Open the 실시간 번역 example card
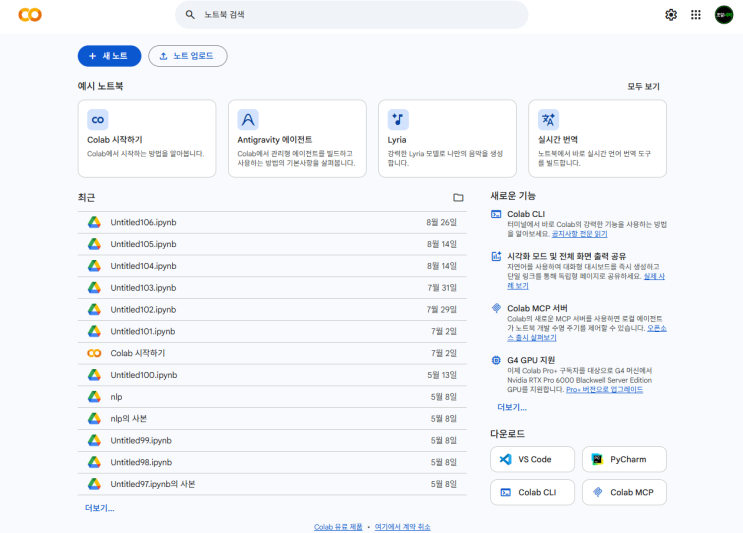 (x=598, y=138)
